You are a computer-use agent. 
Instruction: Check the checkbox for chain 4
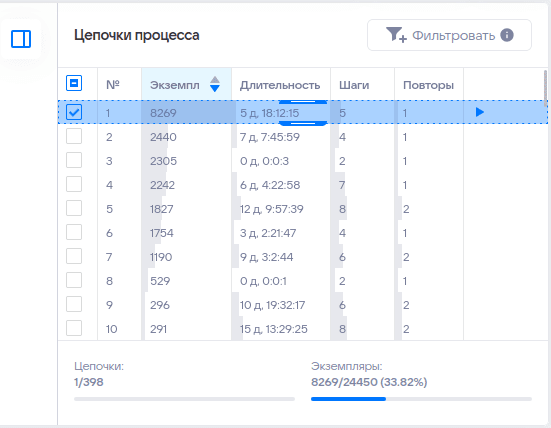pos(74,184)
